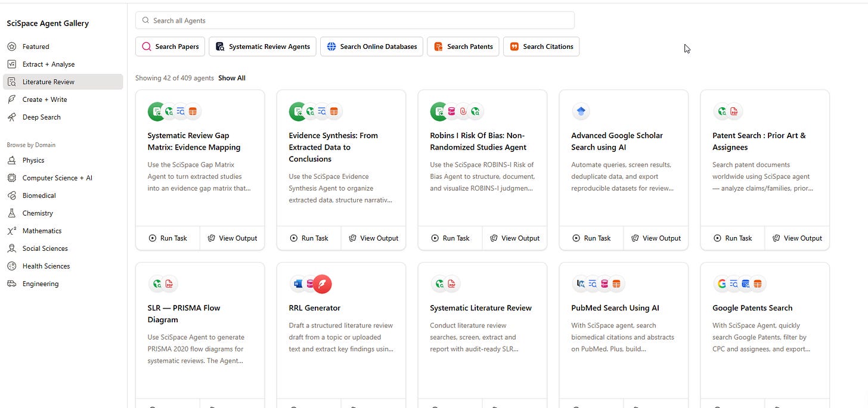Filter by Search Patents
Viewport: 868px width, 408px height.
pyautogui.click(x=463, y=46)
